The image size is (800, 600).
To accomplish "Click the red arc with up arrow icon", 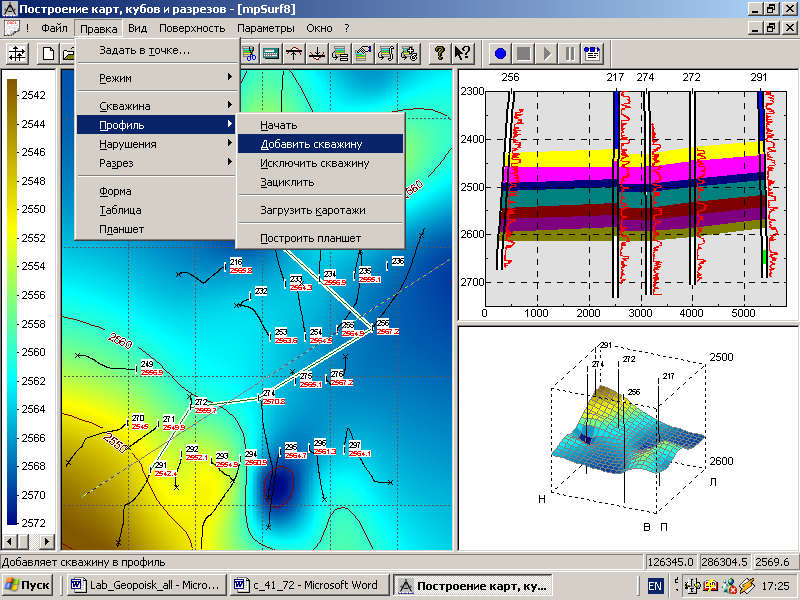I will click(294, 54).
